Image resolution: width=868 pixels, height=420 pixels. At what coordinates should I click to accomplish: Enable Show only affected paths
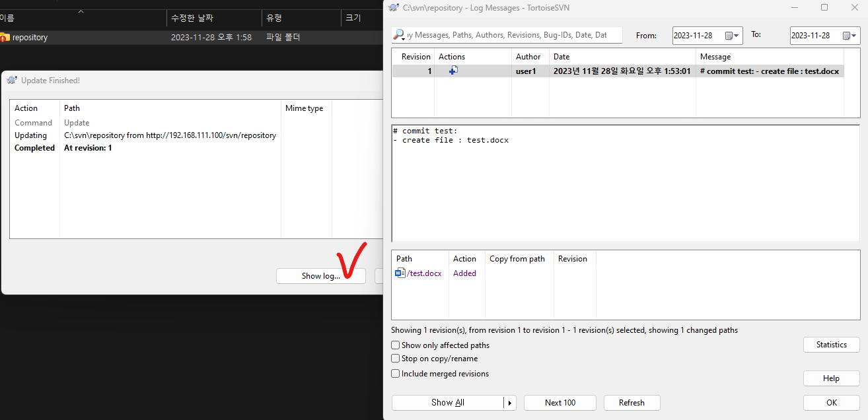(396, 345)
